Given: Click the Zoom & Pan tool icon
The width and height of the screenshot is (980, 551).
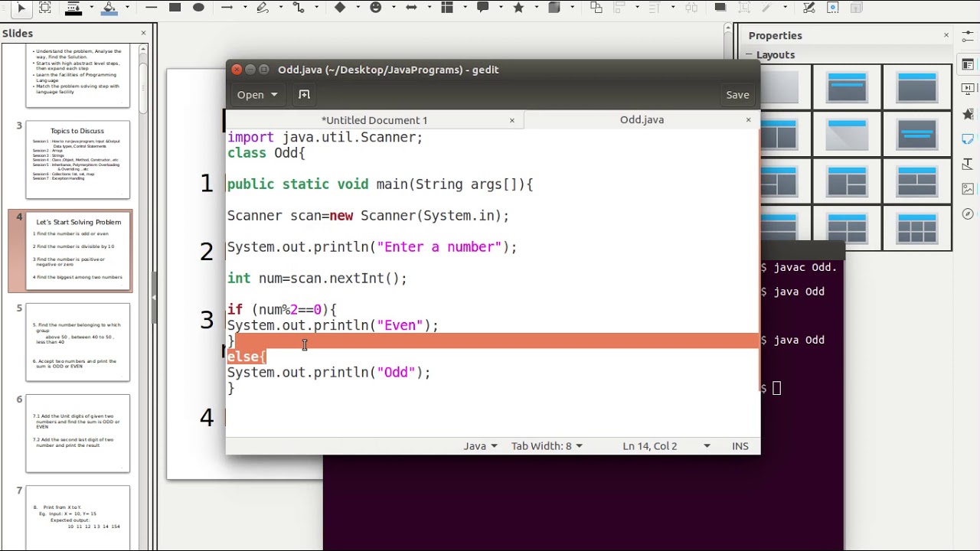Looking at the screenshot, I should 45,8.
